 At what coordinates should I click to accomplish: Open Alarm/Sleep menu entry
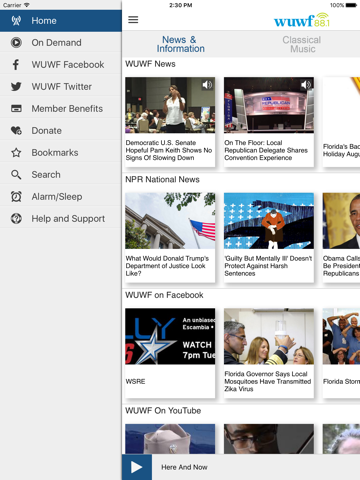coord(61,197)
